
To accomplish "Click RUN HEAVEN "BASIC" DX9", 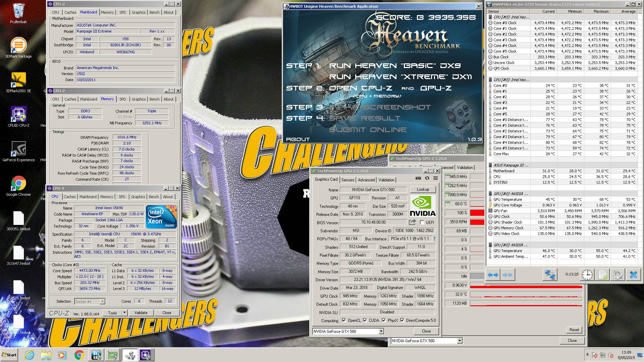I will pyautogui.click(x=395, y=66).
